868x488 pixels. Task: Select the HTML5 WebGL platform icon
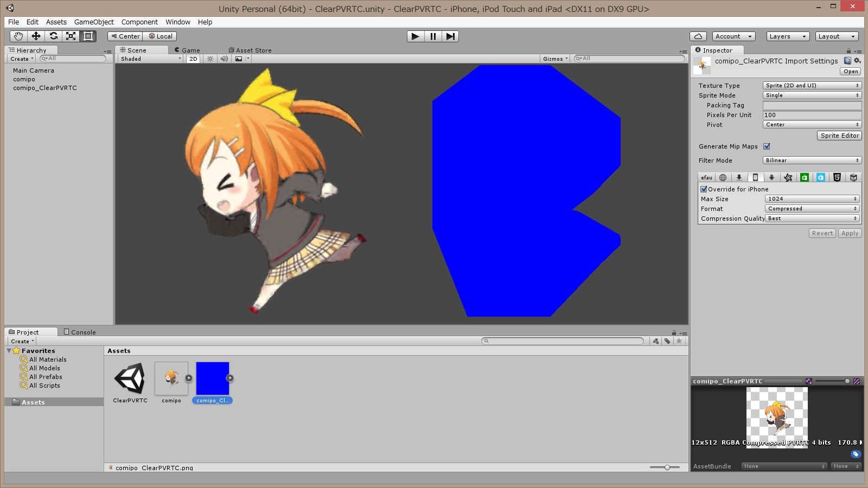[837, 177]
